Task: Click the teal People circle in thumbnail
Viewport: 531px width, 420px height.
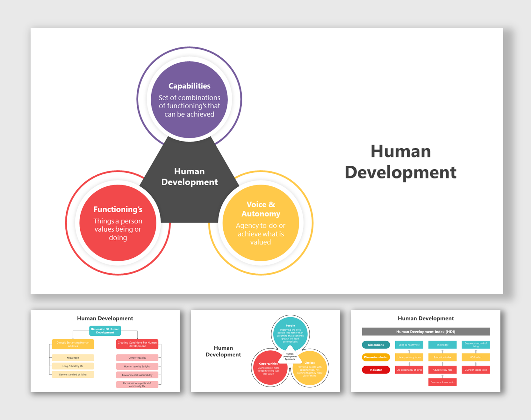Action: (x=290, y=334)
